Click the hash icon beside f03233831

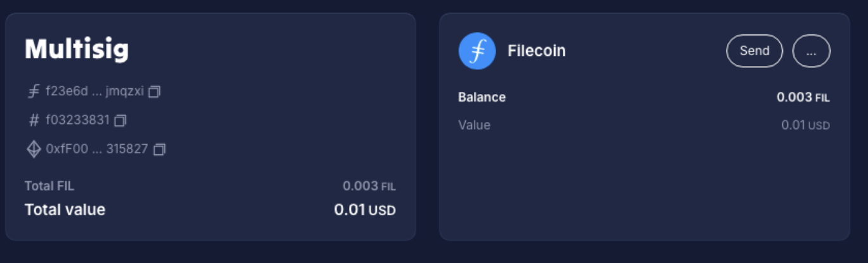tap(34, 120)
